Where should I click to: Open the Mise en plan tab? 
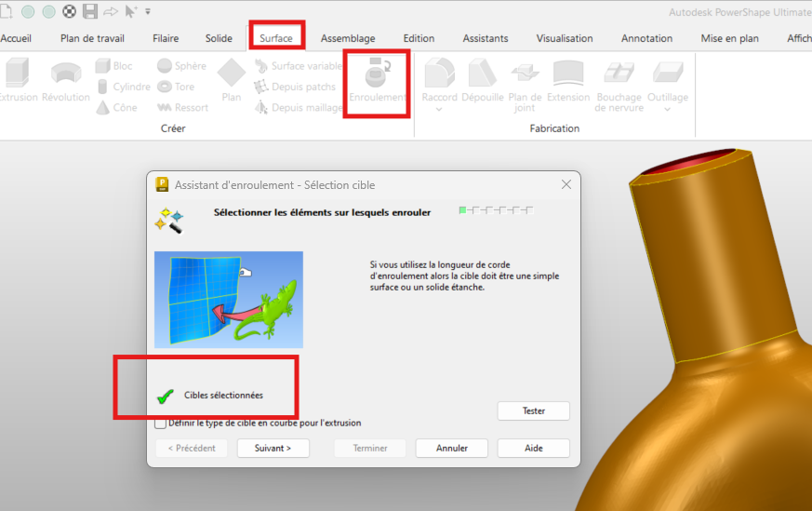[729, 38]
